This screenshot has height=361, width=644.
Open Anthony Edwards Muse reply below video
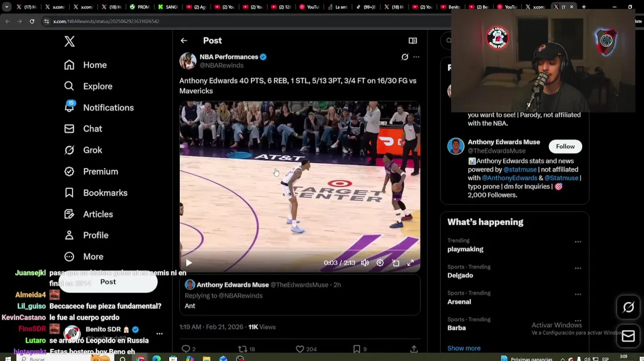point(300,295)
